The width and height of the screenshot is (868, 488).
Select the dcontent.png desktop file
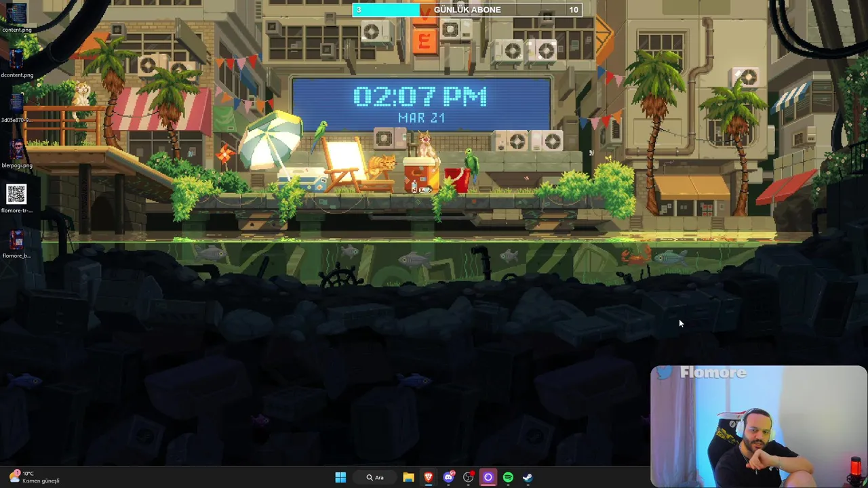point(16,63)
